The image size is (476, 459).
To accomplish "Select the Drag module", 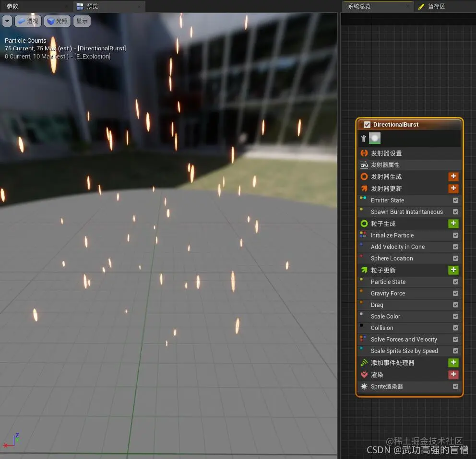I will pyautogui.click(x=409, y=305).
